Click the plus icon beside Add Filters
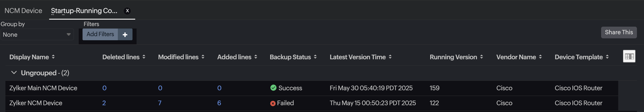The width and height of the screenshot is (644, 112). (x=125, y=35)
